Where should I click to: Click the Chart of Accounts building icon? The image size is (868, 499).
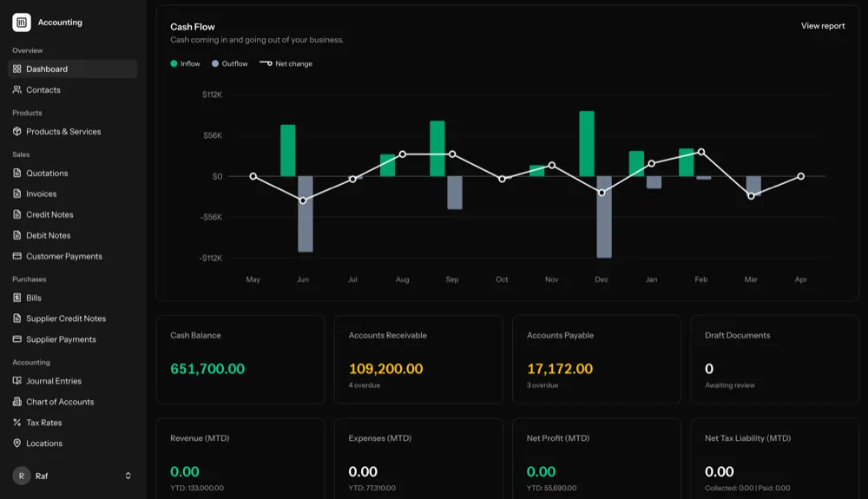pos(17,402)
